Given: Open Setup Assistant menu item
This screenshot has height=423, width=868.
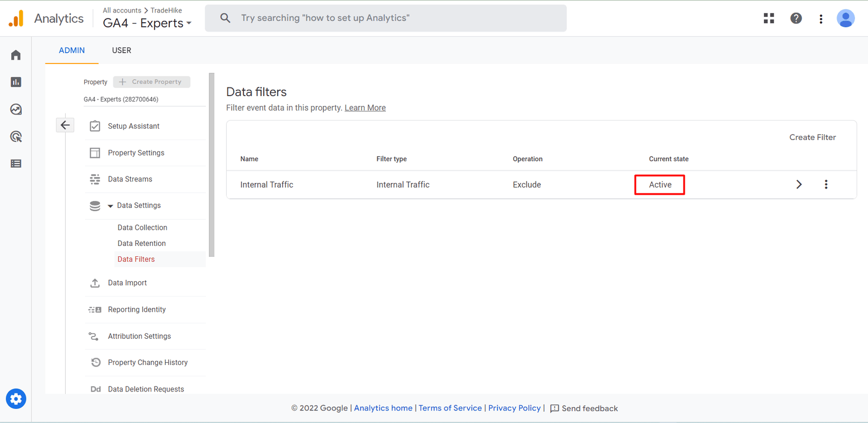Looking at the screenshot, I should click(133, 126).
